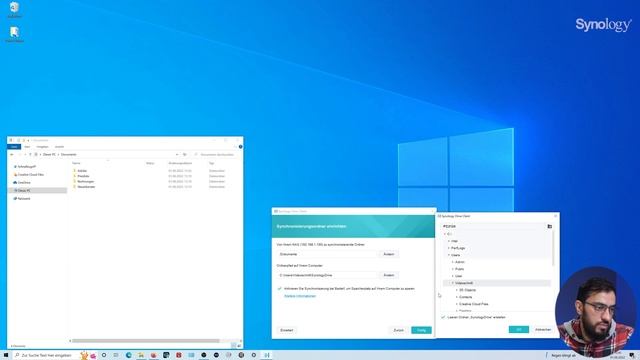This screenshot has width=640, height=360.
Task: Switch to the Ansicht ribbon tab
Action: coord(60,147)
